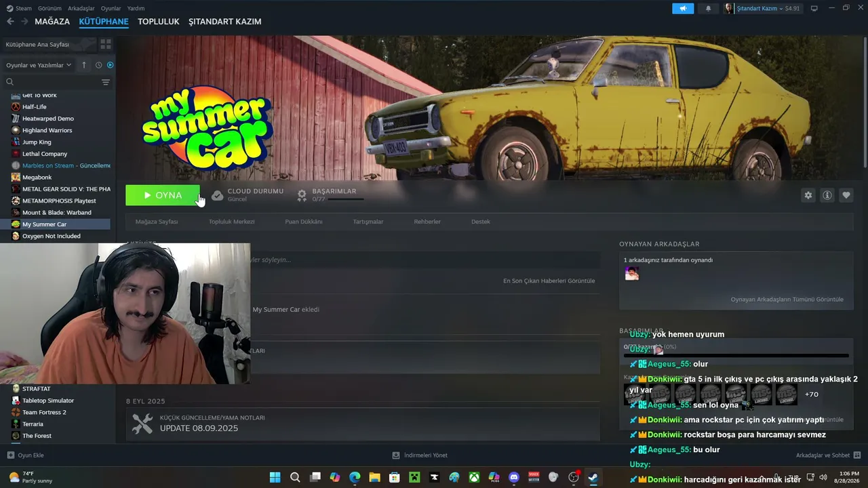The height and width of the screenshot is (488, 868).
Task: Add My Summer Car to favorites
Action: point(846,195)
